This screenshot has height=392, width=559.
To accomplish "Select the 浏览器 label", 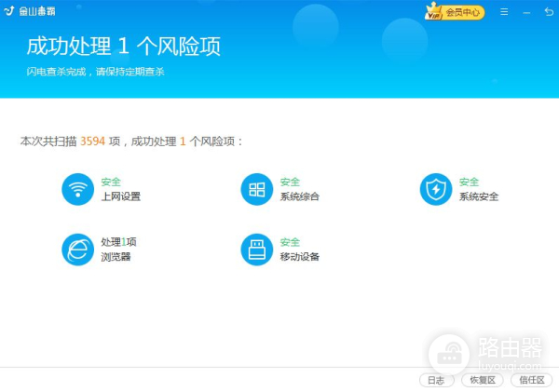I will (x=116, y=257).
